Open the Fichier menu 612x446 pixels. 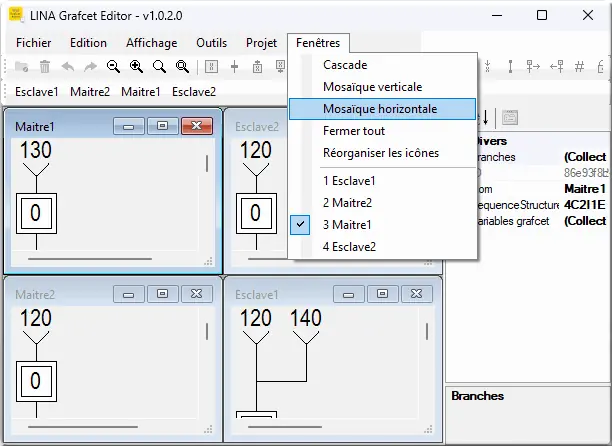pyautogui.click(x=34, y=43)
